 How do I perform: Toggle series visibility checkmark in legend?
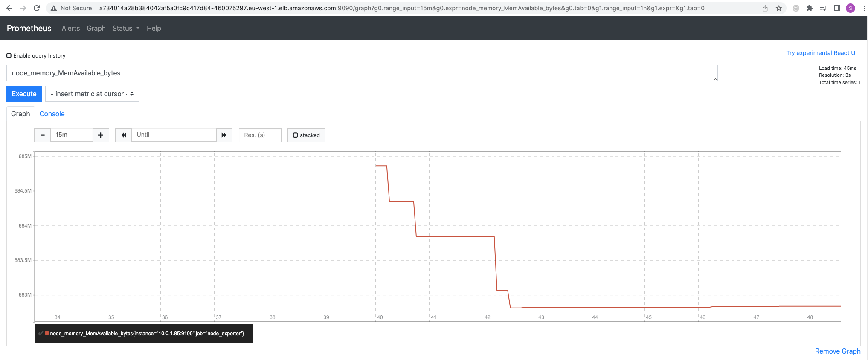(41, 334)
